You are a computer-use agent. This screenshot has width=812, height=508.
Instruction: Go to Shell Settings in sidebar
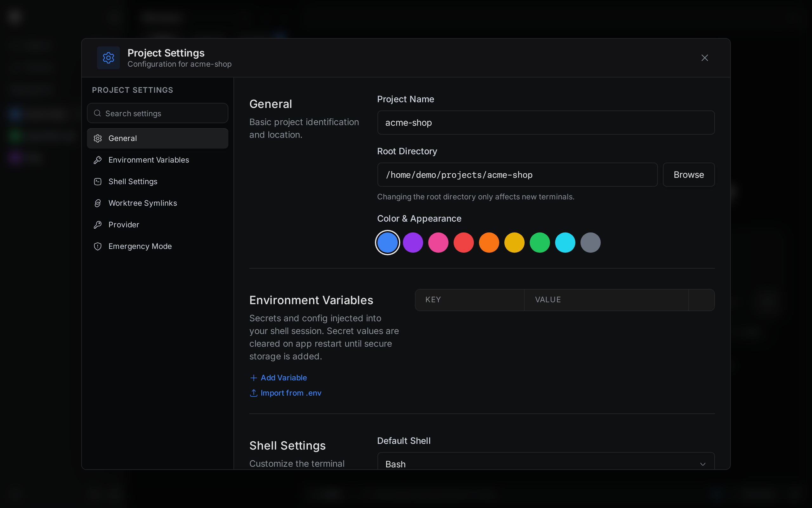tap(157, 181)
